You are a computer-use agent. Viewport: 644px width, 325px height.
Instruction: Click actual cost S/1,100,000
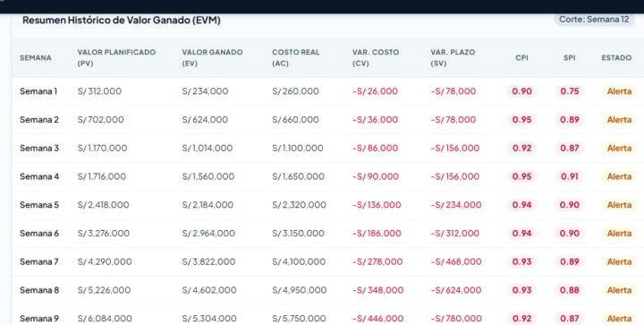pyautogui.click(x=297, y=148)
